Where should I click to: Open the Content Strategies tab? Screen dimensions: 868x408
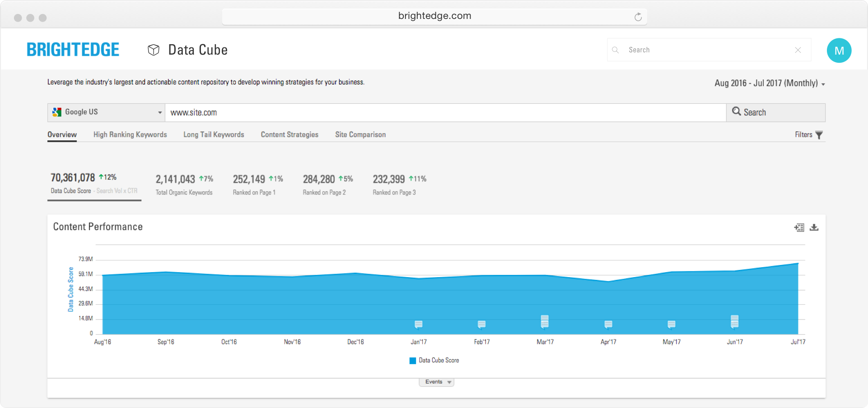[x=289, y=134]
